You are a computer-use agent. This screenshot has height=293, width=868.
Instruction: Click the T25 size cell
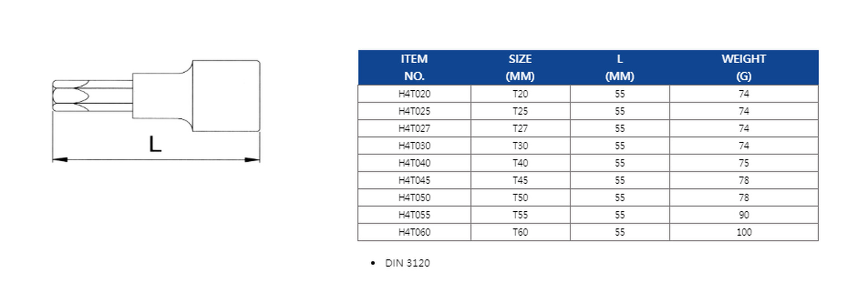(520, 112)
